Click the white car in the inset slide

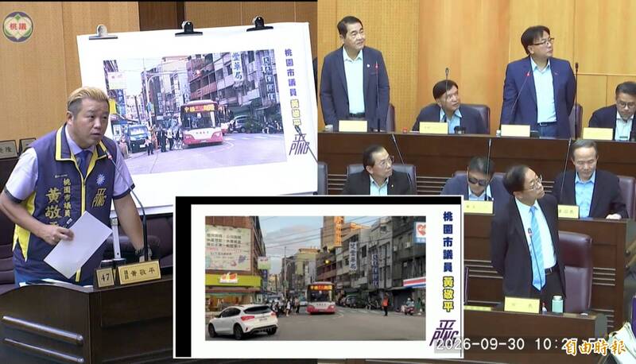tap(243, 321)
